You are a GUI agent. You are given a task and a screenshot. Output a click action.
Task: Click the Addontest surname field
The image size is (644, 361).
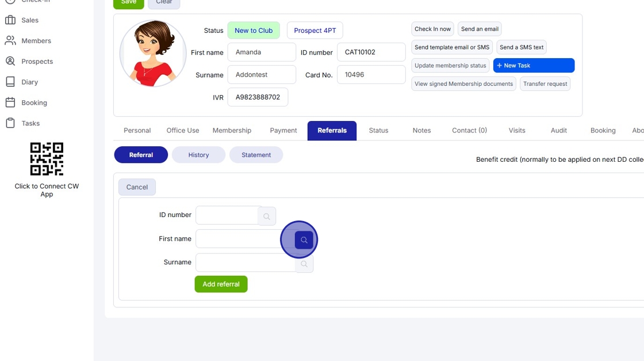click(x=262, y=75)
